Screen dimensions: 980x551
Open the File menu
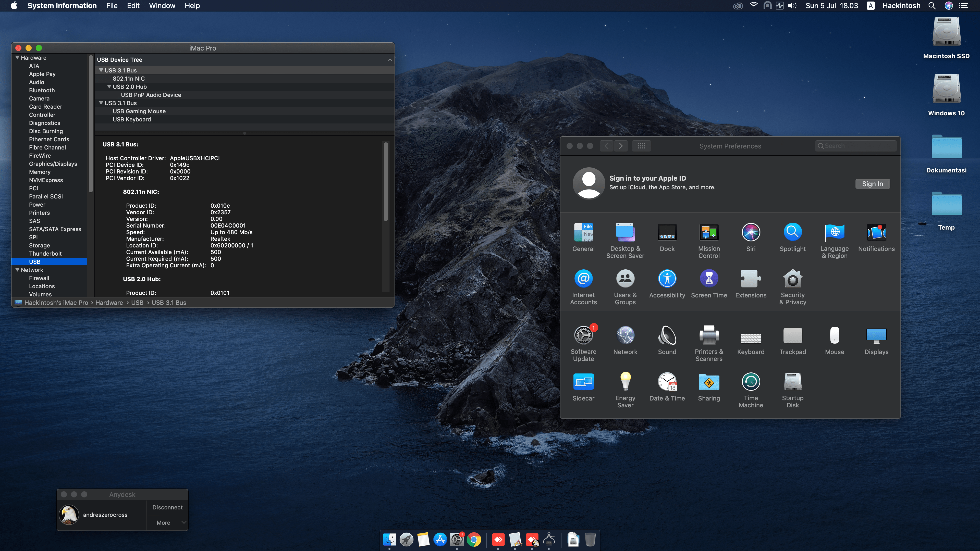pos(112,6)
